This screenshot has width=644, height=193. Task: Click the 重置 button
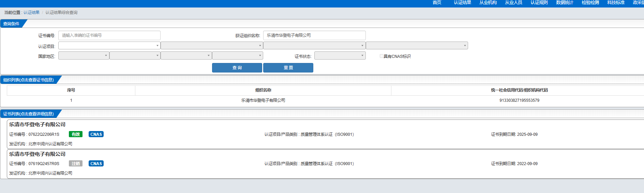click(x=288, y=68)
